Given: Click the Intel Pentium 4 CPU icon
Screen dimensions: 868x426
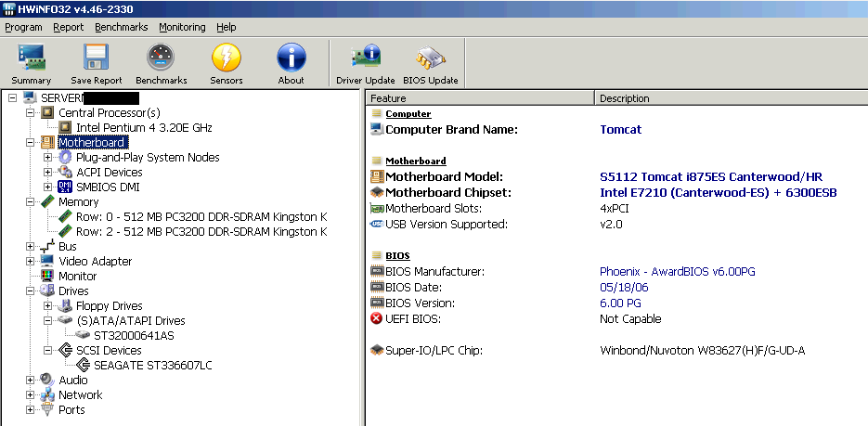Looking at the screenshot, I should pos(65,128).
